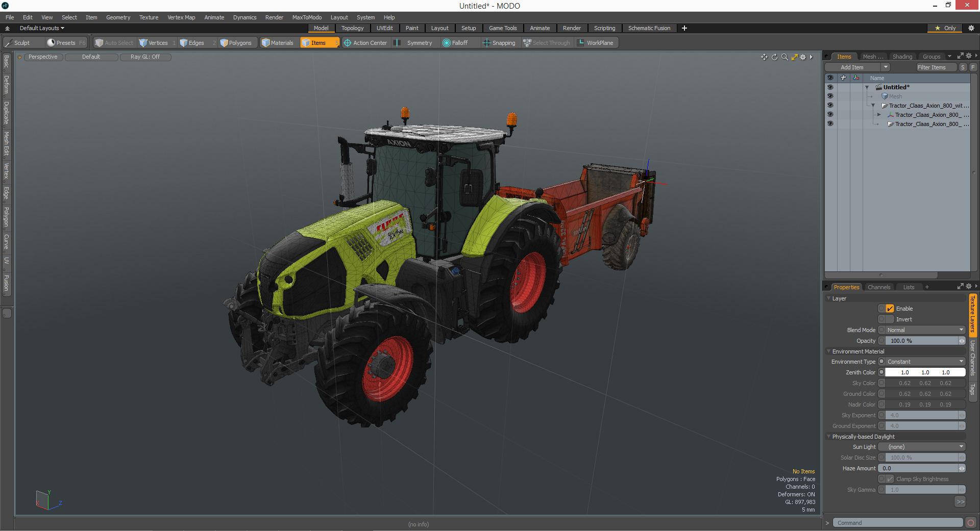This screenshot has height=531, width=980.
Task: Open the Items panel settings gear
Action: click(x=969, y=56)
